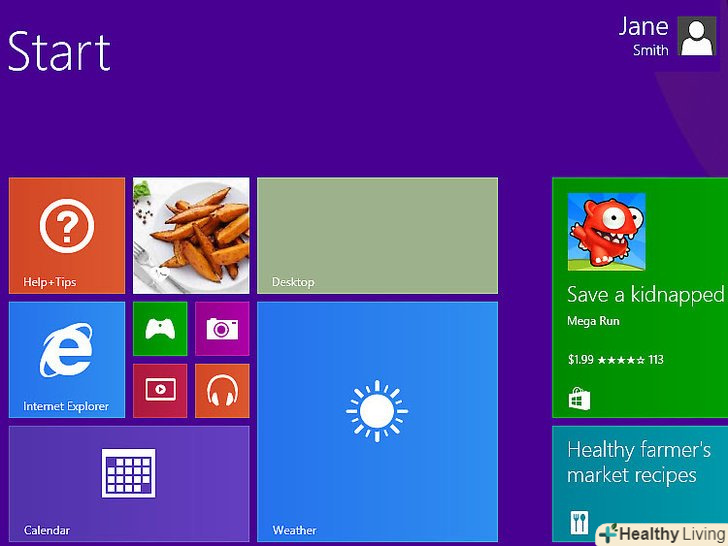Click Jane Smith account picture
Viewport: 728px width, 546px height.
[696, 36]
